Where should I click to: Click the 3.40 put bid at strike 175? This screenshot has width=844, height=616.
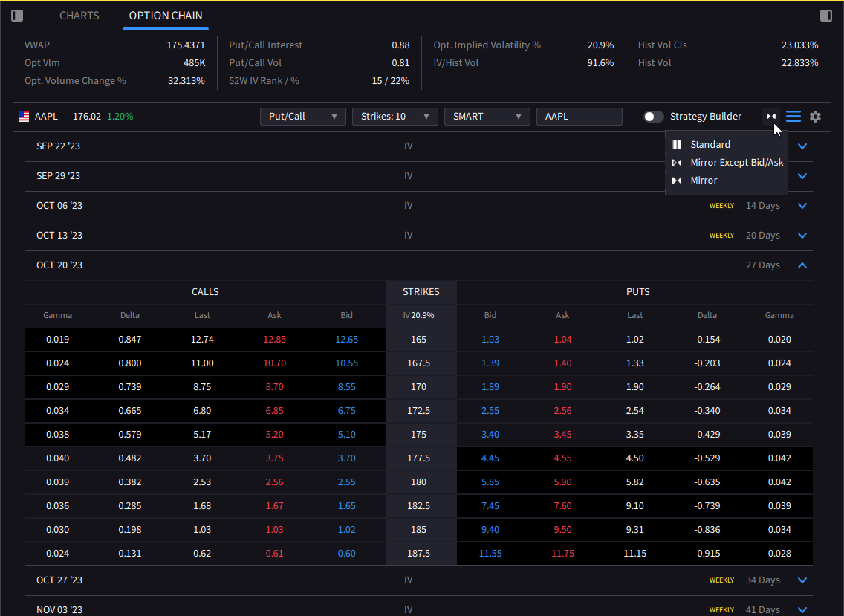tap(490, 435)
